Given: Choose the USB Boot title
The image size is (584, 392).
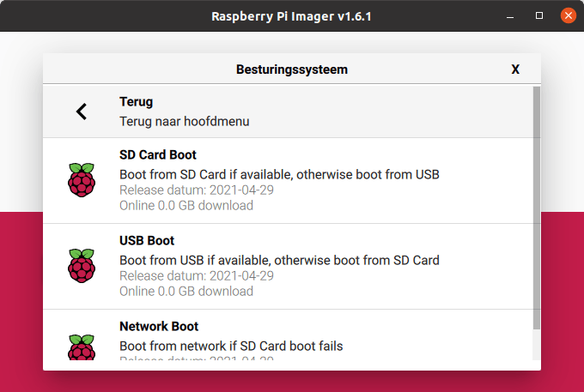Looking at the screenshot, I should point(147,241).
